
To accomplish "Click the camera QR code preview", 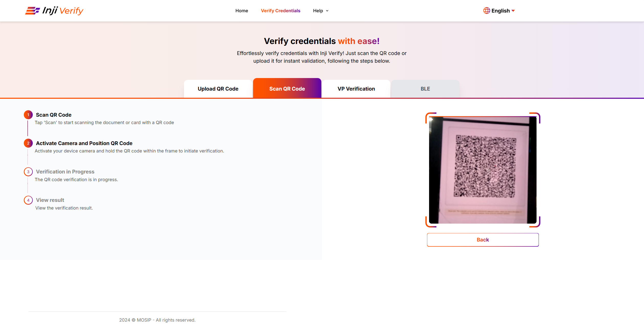I will tap(483, 170).
